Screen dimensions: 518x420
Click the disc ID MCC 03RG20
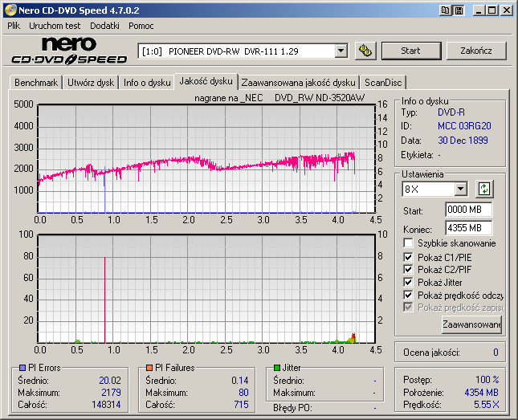(464, 126)
